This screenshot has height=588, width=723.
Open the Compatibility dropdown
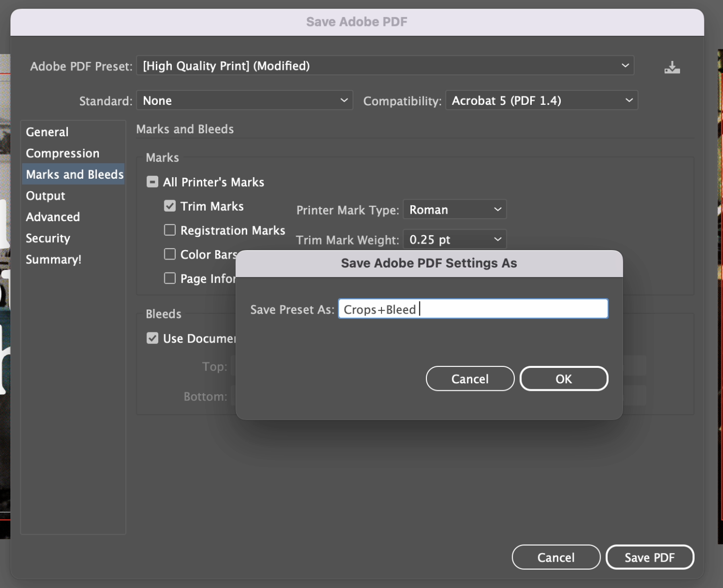tap(542, 100)
